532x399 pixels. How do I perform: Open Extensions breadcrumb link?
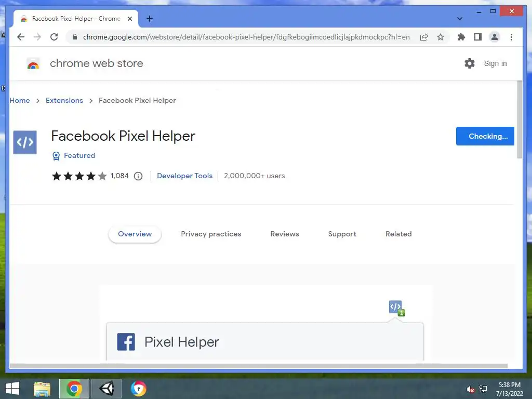64,100
